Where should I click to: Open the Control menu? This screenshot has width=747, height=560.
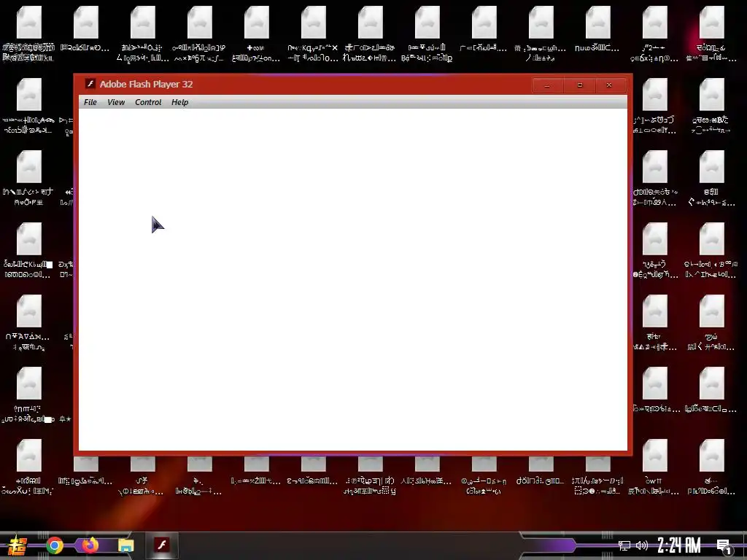pyautogui.click(x=148, y=102)
